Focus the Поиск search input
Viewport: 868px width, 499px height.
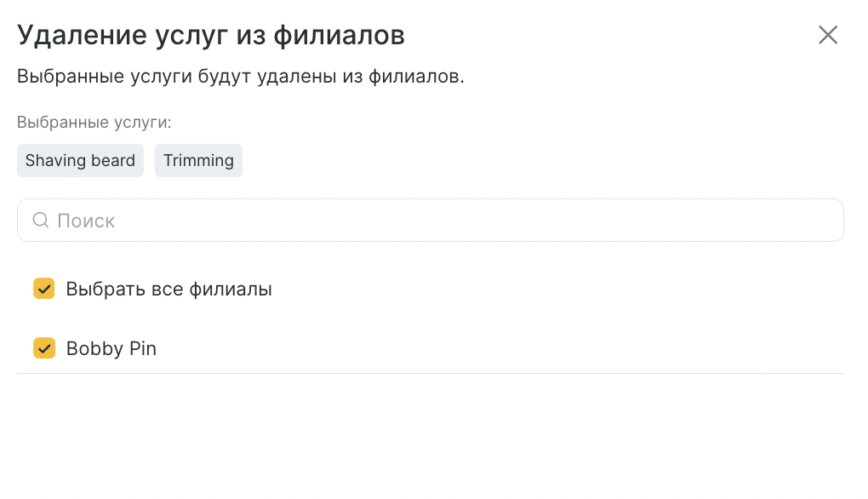click(430, 220)
